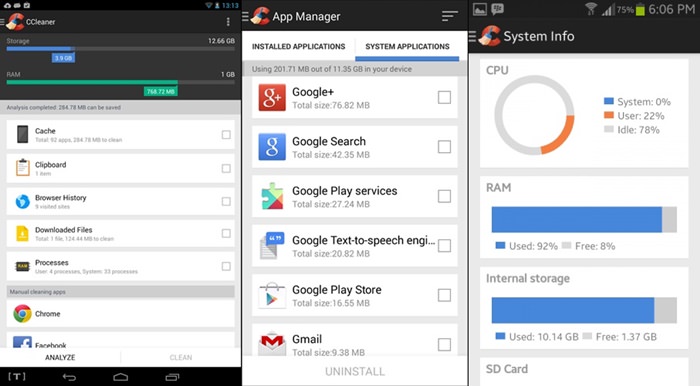Open the App Manager sort icon
Screen dimensions: 700x386
[450, 17]
